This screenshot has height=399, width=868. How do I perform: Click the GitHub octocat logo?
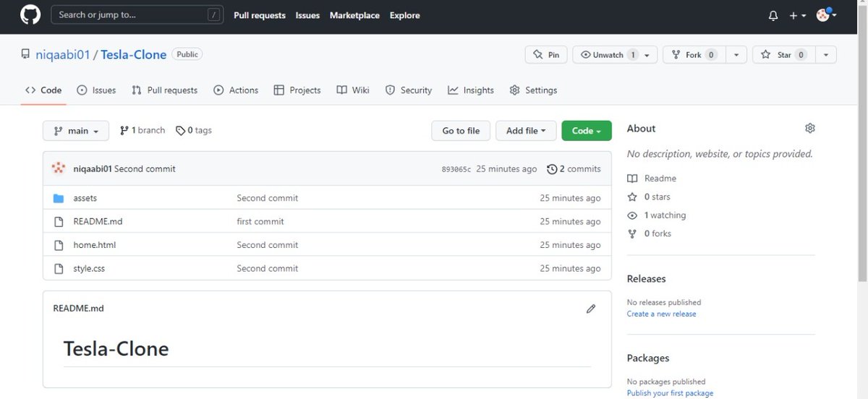[30, 15]
